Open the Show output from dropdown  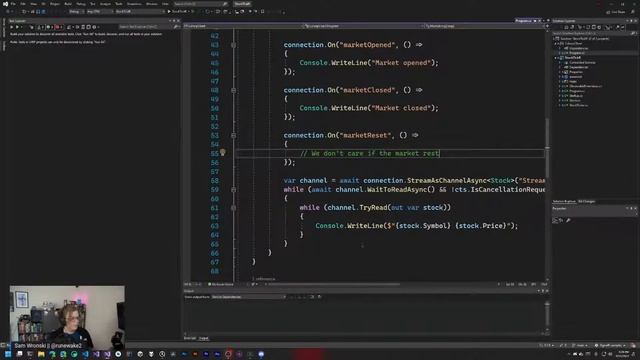[249, 297]
